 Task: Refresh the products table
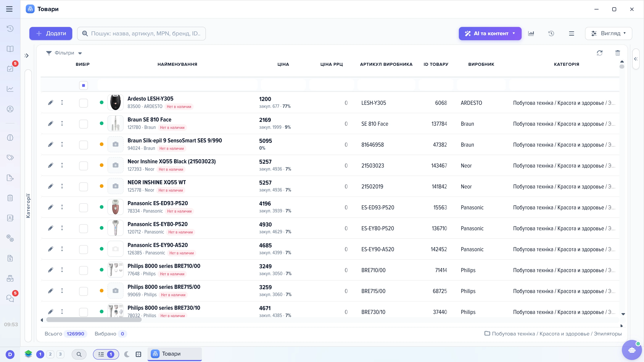pyautogui.click(x=600, y=53)
